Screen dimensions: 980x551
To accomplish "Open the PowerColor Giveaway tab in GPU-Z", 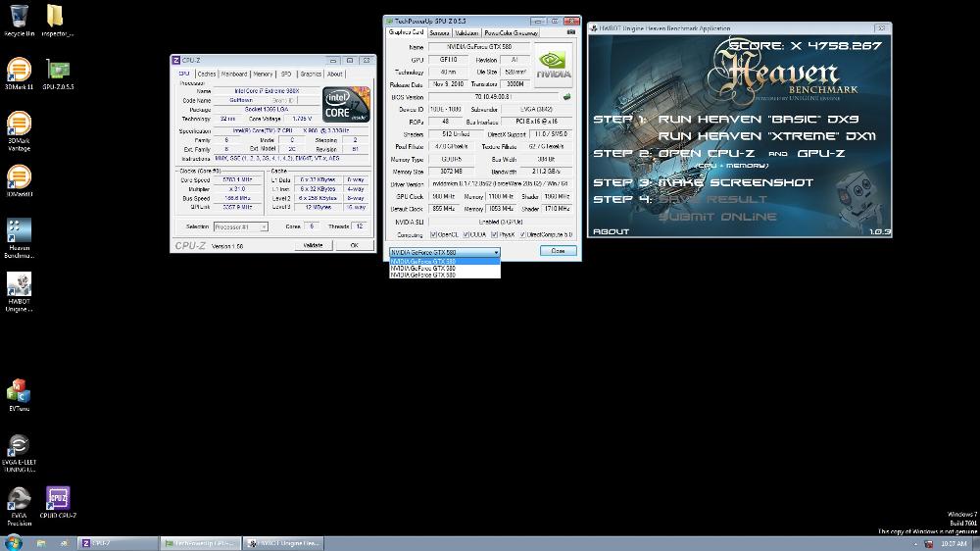I will pos(511,32).
